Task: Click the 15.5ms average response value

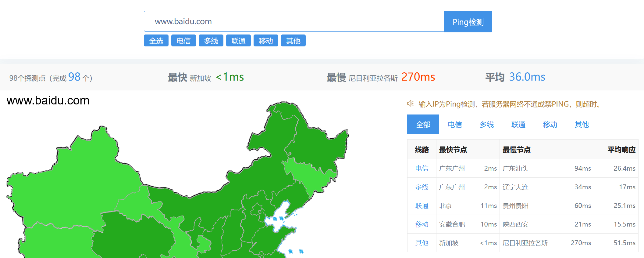Action: coord(624,224)
